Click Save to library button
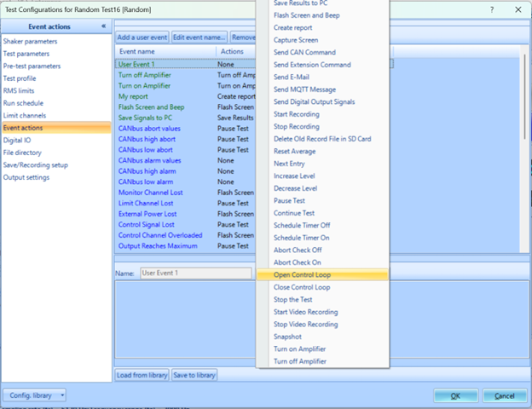Viewport: 532px width, 409px height. click(x=194, y=375)
